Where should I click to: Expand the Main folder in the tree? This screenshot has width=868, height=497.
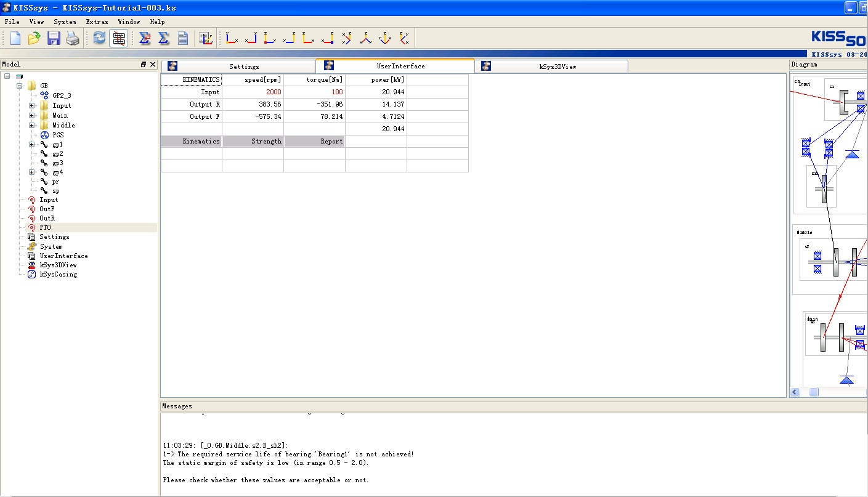[31, 116]
